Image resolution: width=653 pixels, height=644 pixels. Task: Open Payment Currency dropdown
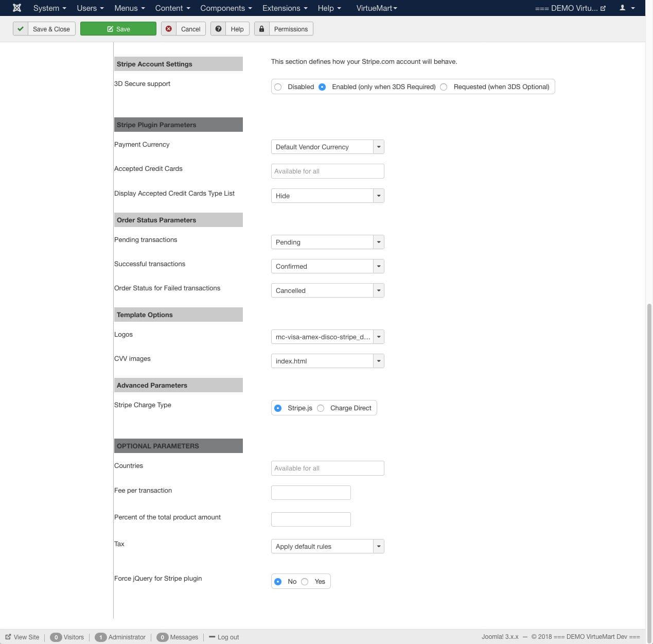click(x=327, y=147)
